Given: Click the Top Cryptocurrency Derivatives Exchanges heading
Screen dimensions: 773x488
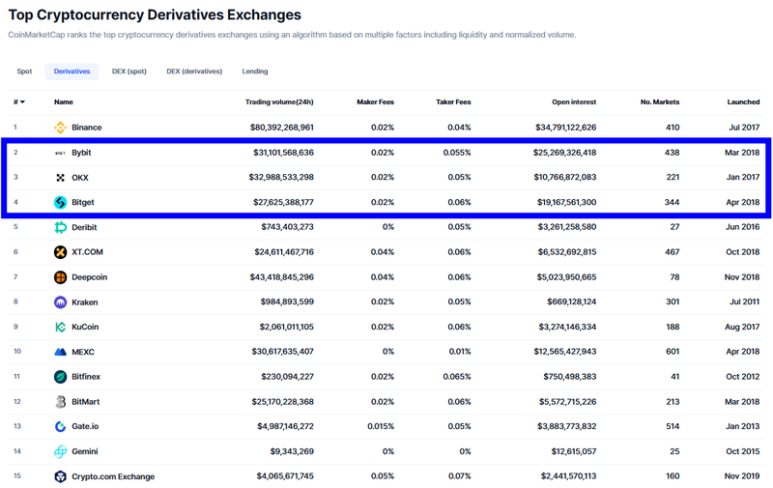Looking at the screenshot, I should click(155, 15).
